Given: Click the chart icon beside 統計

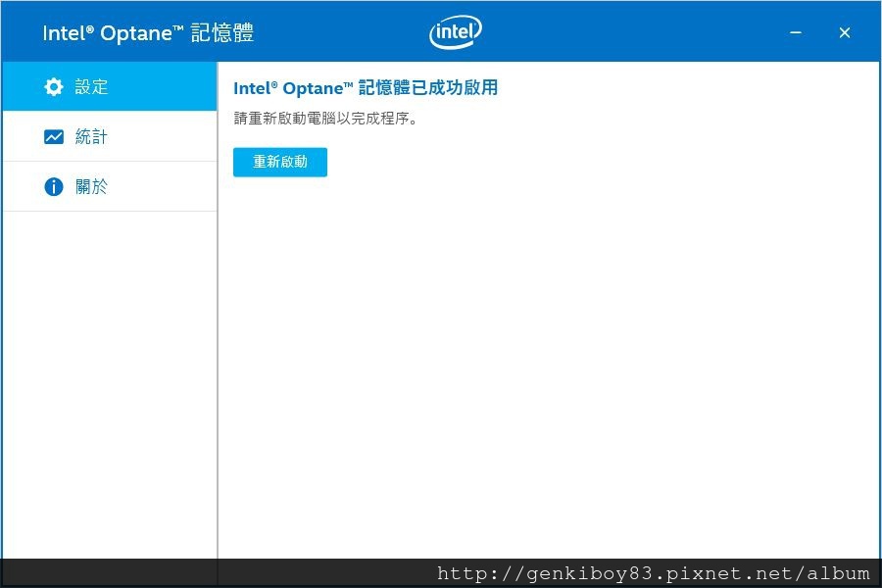Looking at the screenshot, I should click(54, 137).
